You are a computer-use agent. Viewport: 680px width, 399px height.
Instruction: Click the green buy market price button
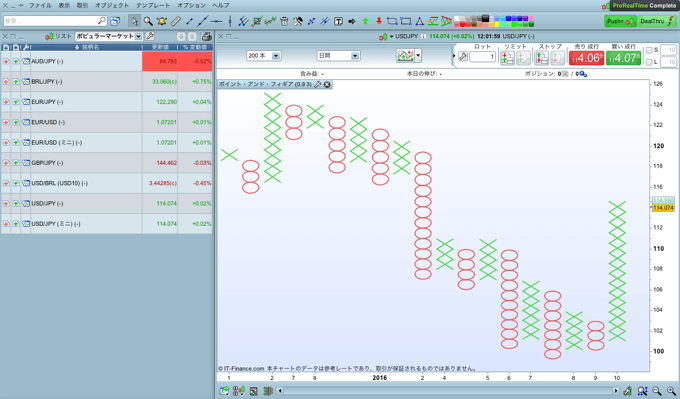[x=623, y=58]
